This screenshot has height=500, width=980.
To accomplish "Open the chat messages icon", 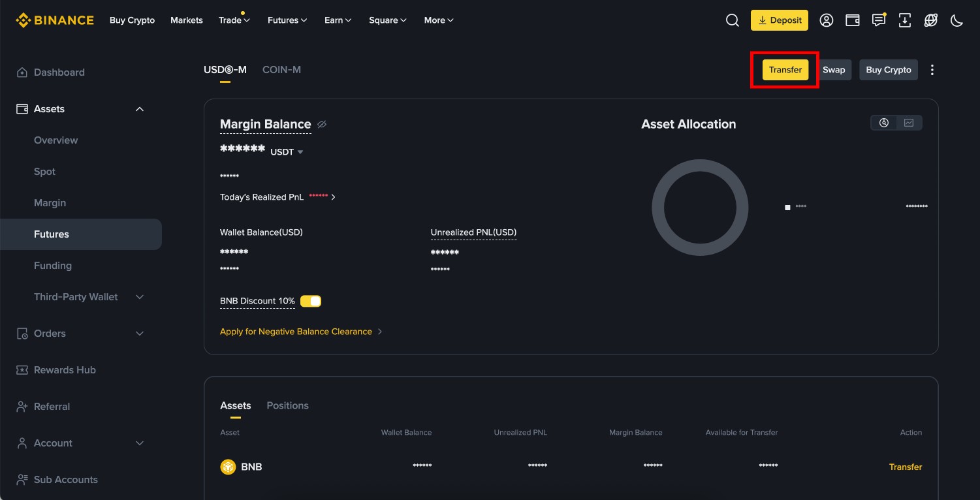I will point(879,20).
